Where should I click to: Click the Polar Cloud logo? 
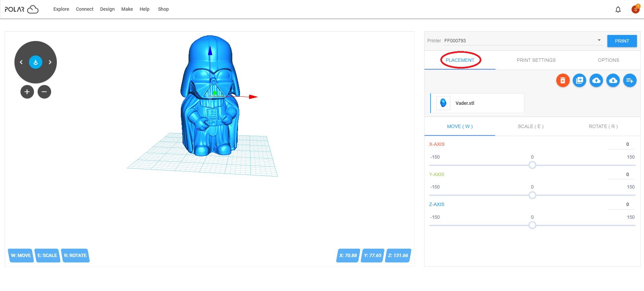tap(22, 9)
